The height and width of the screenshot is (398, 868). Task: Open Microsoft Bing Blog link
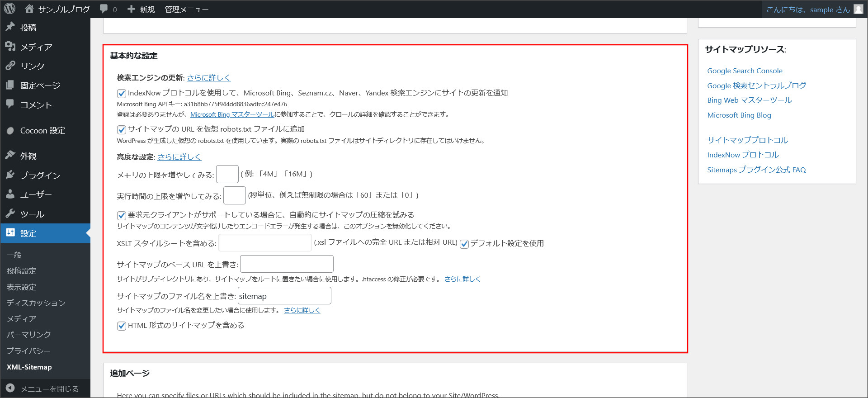tap(739, 115)
